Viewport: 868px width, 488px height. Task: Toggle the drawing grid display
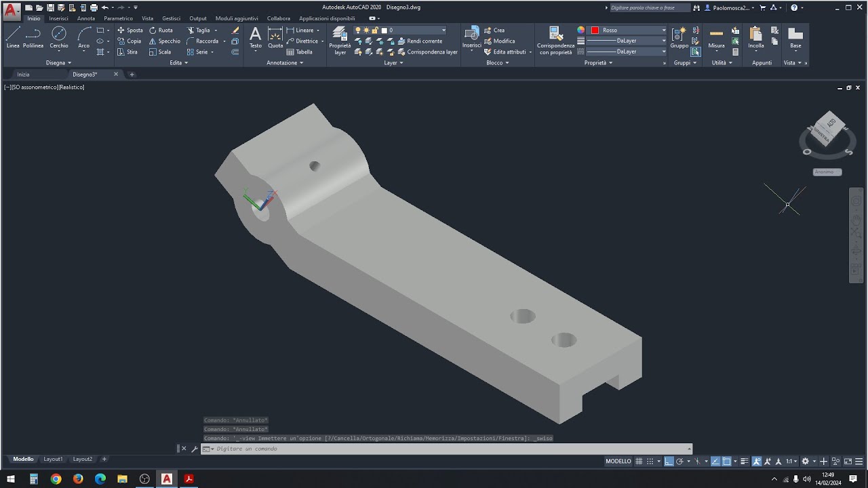coord(639,461)
